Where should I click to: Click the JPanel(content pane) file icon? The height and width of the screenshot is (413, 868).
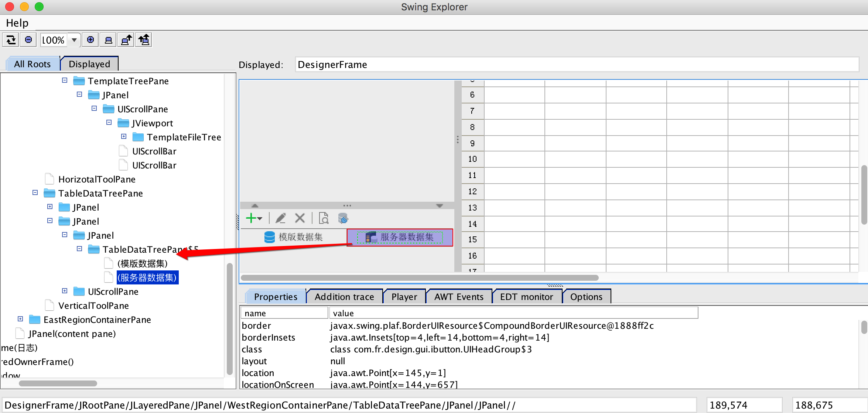click(20, 334)
